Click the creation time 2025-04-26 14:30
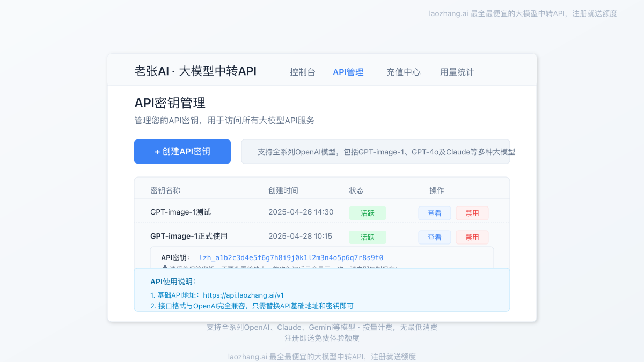Screen dimensions: 644x362 tap(301, 212)
